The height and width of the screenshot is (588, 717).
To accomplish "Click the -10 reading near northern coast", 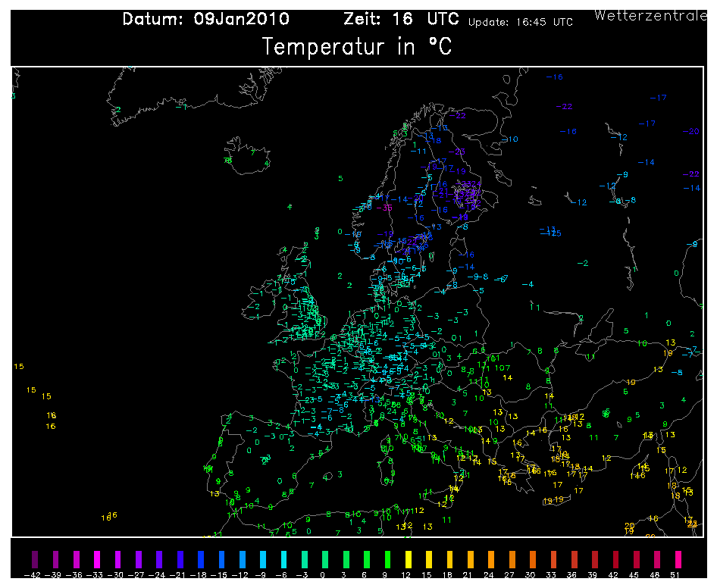I will point(511,139).
